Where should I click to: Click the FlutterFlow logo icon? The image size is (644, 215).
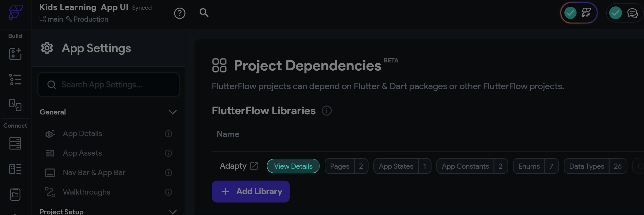(15, 13)
